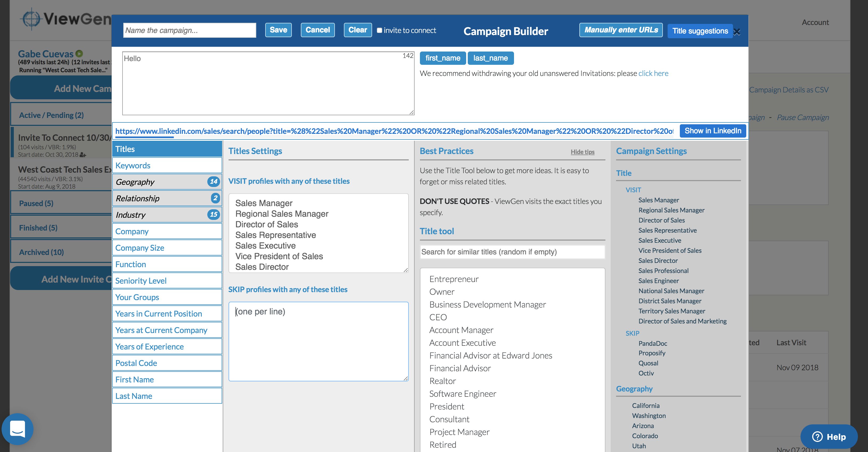Open the withdraw invitations click here link

(x=653, y=73)
